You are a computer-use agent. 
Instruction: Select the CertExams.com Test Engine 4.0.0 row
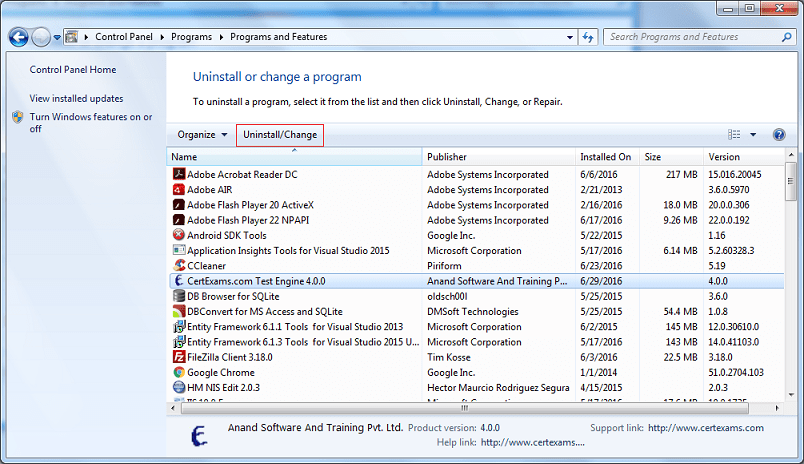point(476,281)
